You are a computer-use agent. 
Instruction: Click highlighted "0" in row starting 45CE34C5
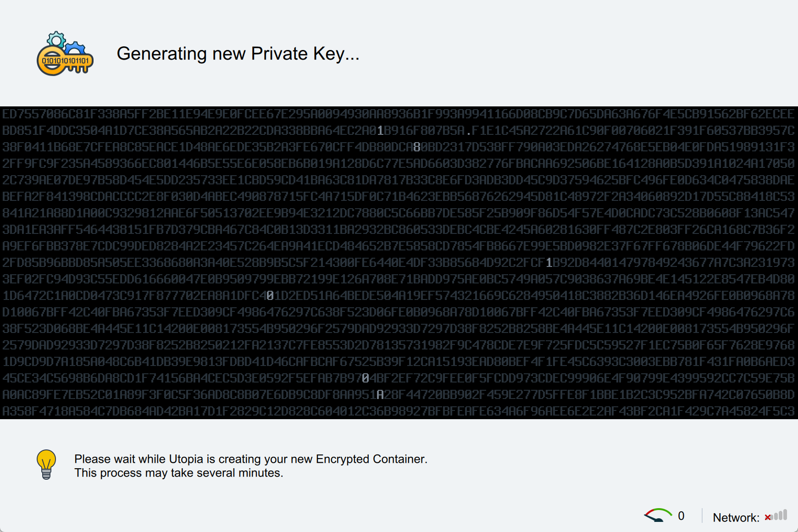[x=366, y=378]
